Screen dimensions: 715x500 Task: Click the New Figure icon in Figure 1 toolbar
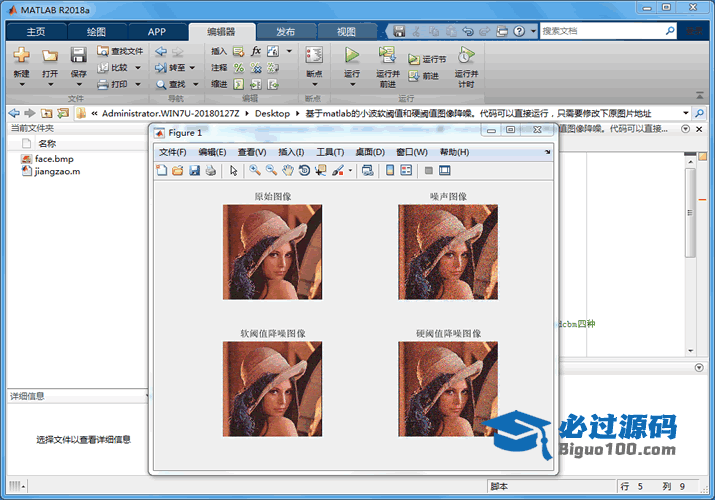click(162, 170)
